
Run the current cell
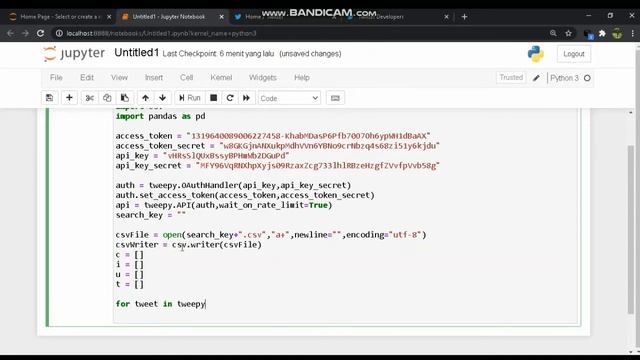click(190, 98)
